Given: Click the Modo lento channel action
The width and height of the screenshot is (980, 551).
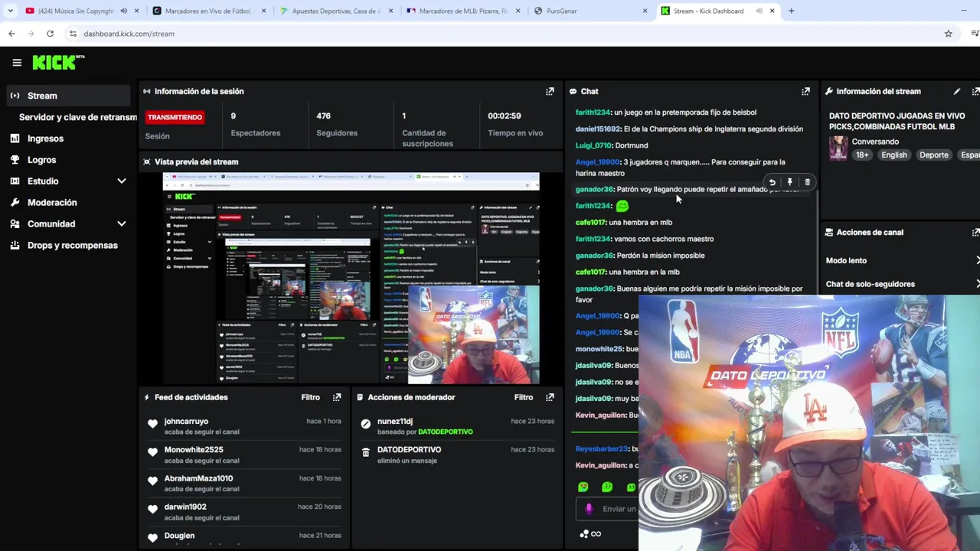Looking at the screenshot, I should 845,261.
